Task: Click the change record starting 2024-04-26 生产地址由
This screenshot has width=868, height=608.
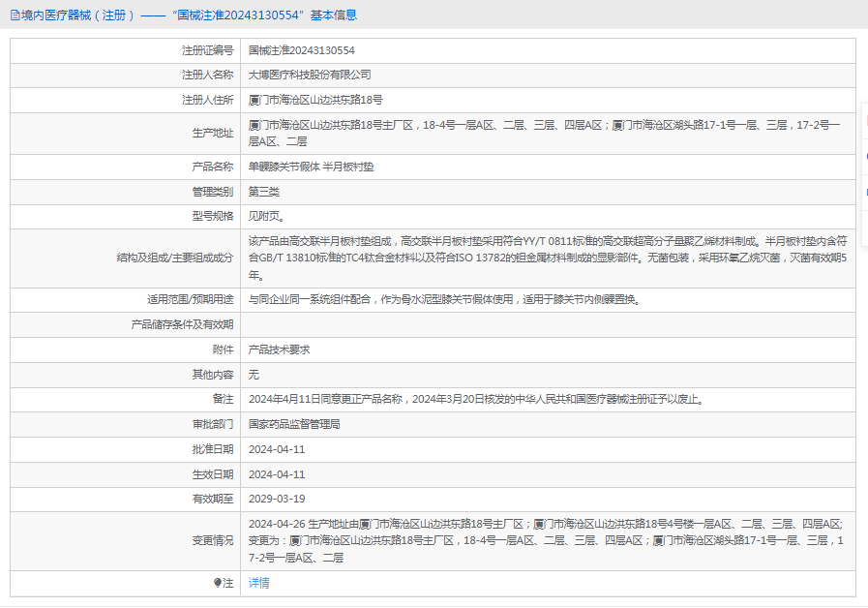Action: 546,540
